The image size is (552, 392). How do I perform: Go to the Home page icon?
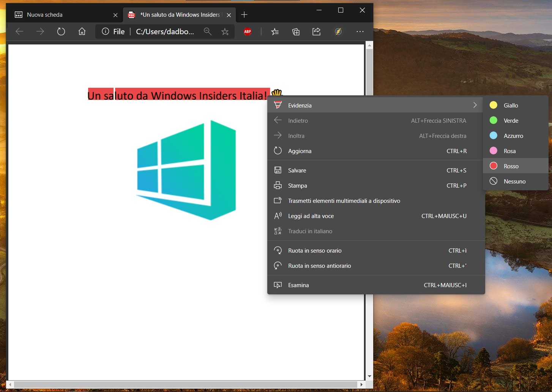tap(82, 32)
